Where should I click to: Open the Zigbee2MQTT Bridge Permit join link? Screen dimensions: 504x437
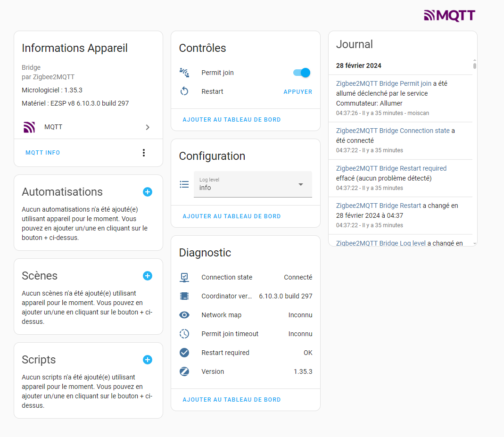click(383, 83)
